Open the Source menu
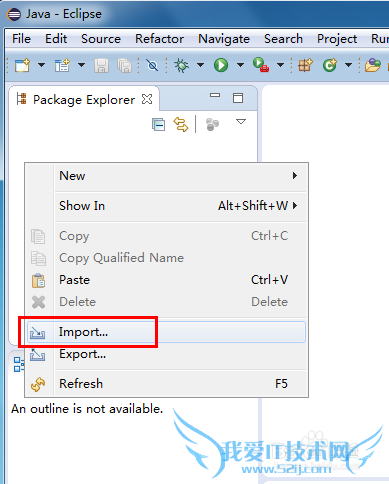 (x=101, y=39)
